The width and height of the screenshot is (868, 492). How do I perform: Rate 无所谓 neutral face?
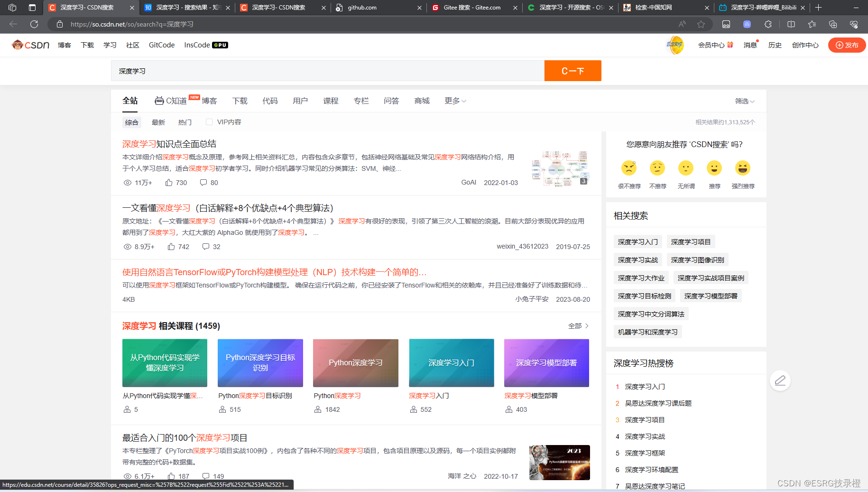[686, 168]
